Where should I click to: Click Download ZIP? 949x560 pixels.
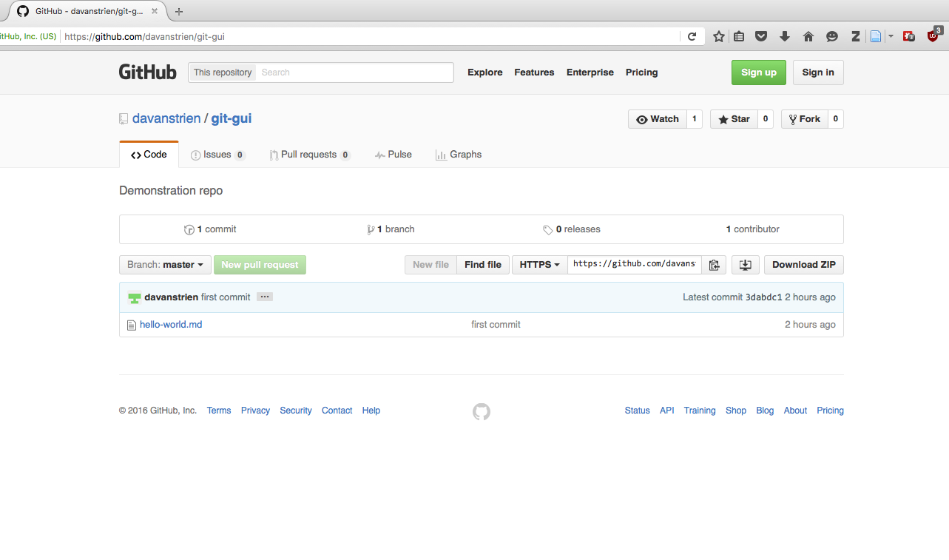pyautogui.click(x=803, y=264)
